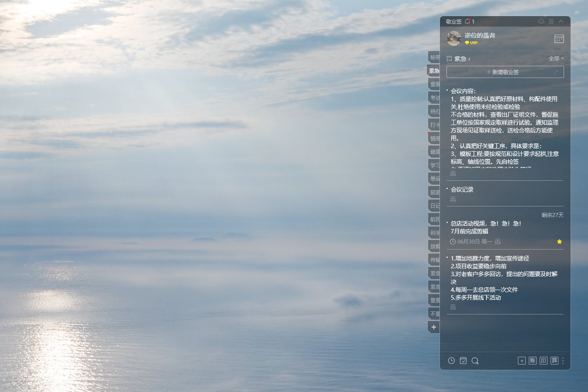The image size is (588, 392).
Task: Expand the editor via the corner icon in 新增敬业签 box
Action: 556,72
